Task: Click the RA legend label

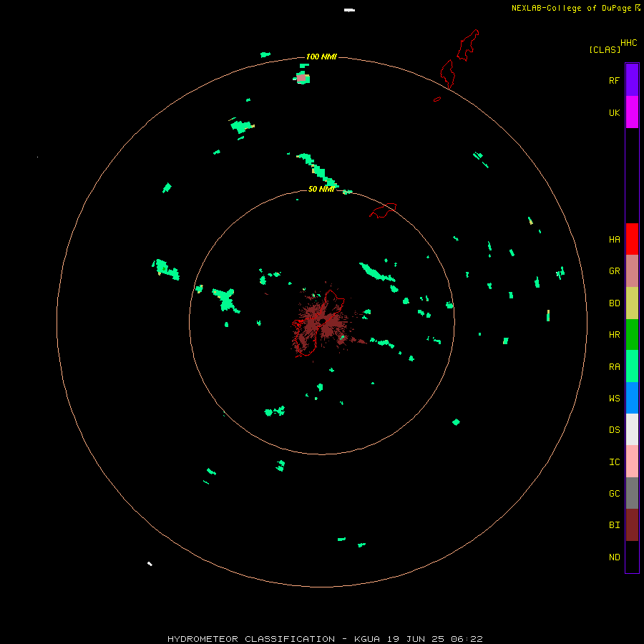Action: click(614, 367)
